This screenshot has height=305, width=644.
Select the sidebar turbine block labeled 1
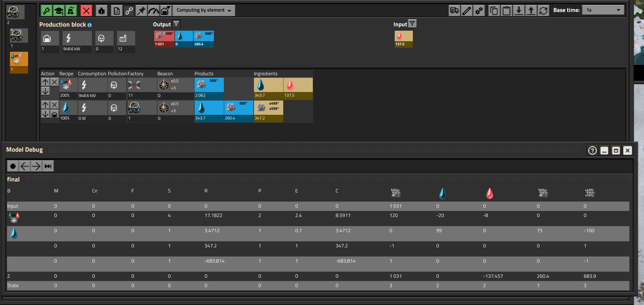coord(19,36)
